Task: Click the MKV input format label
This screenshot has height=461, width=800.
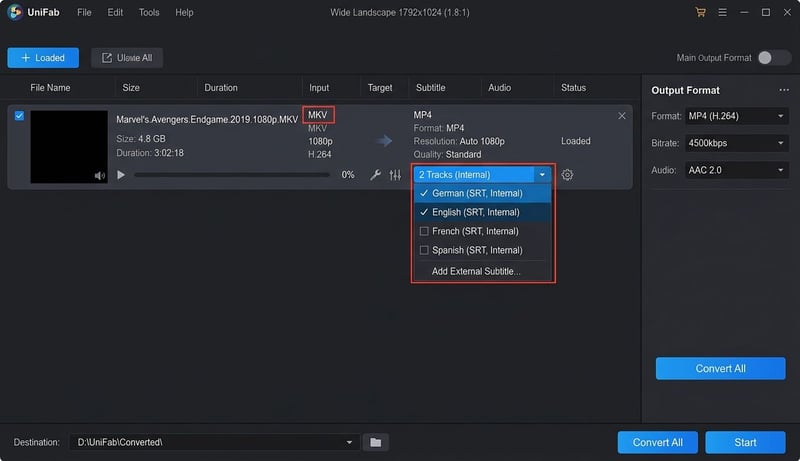Action: coord(318,115)
